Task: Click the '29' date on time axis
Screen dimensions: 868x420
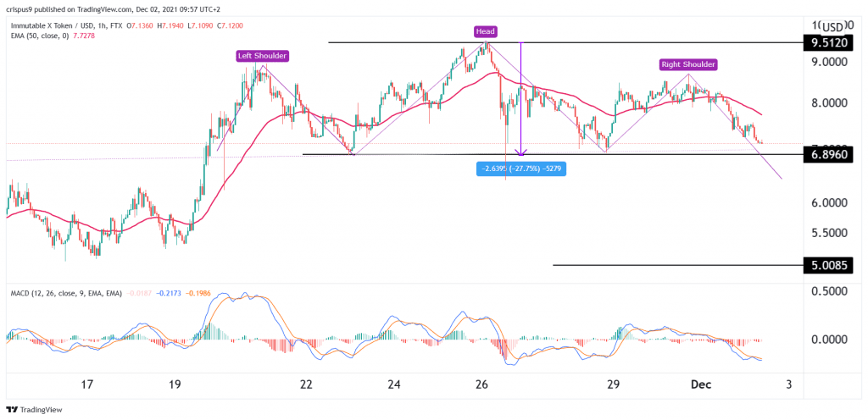Action: pyautogui.click(x=612, y=384)
